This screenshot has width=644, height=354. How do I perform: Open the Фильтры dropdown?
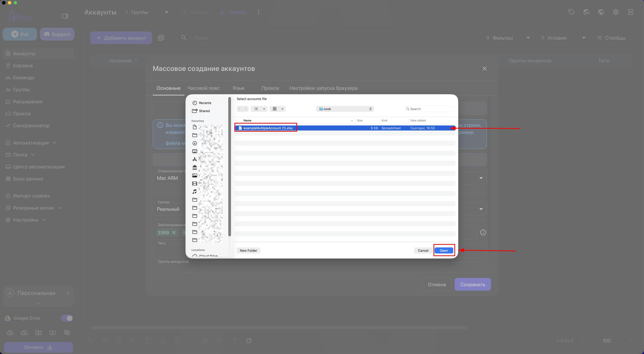[507, 38]
